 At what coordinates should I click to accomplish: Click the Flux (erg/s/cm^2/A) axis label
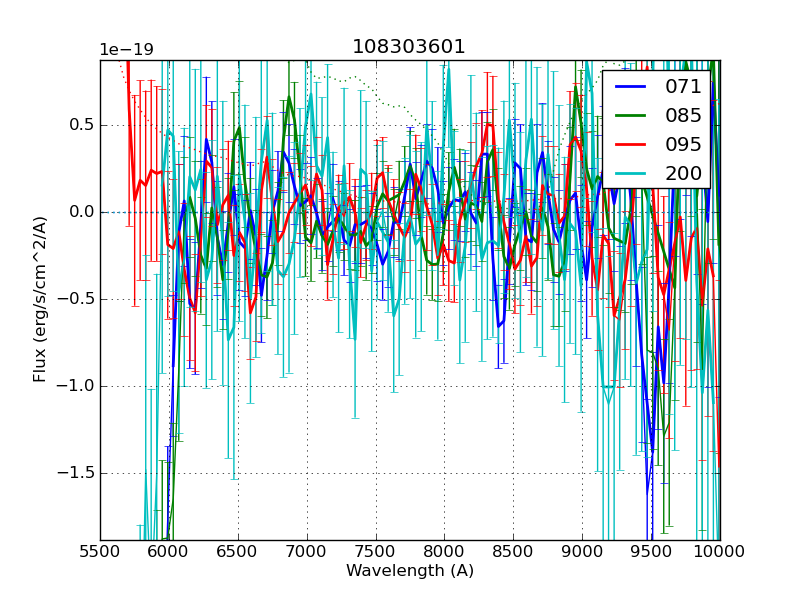40,300
